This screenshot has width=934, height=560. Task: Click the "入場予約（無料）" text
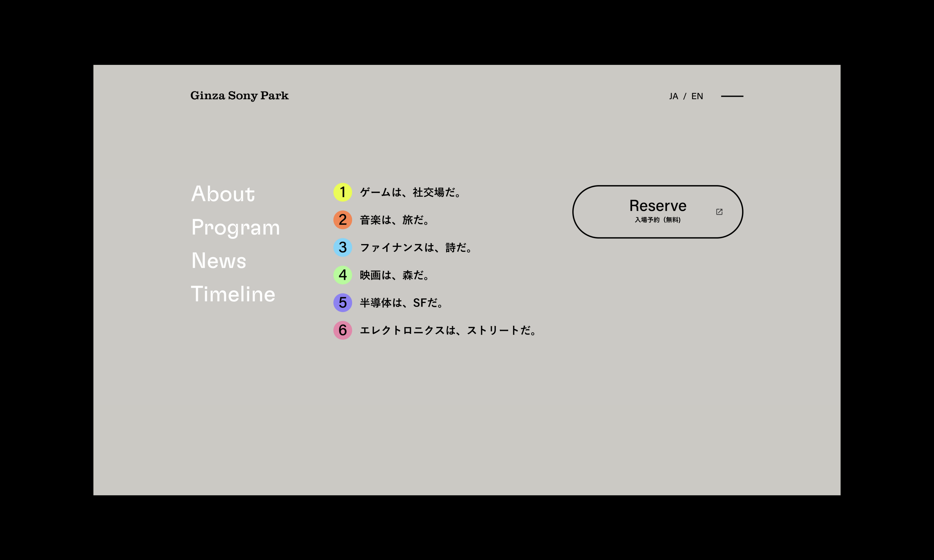tap(658, 220)
